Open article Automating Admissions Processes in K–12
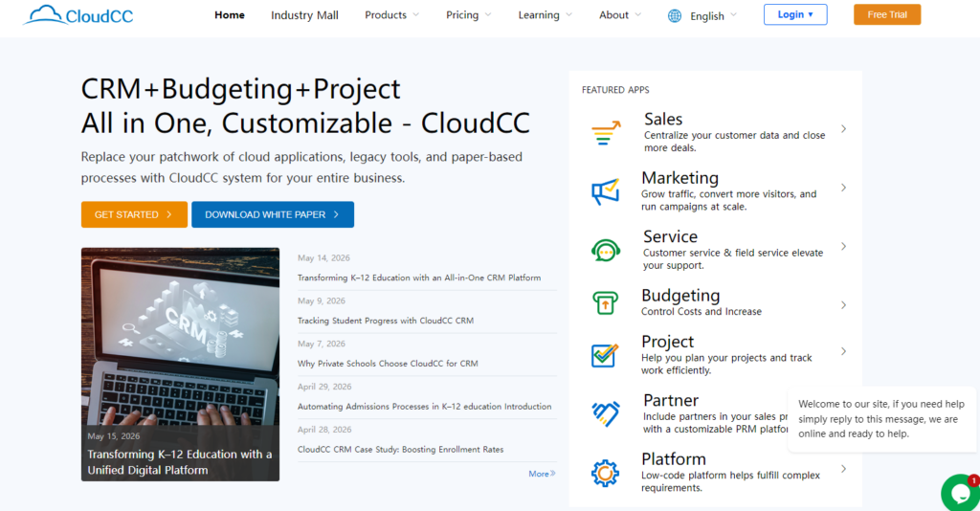The width and height of the screenshot is (980, 511). point(424,406)
